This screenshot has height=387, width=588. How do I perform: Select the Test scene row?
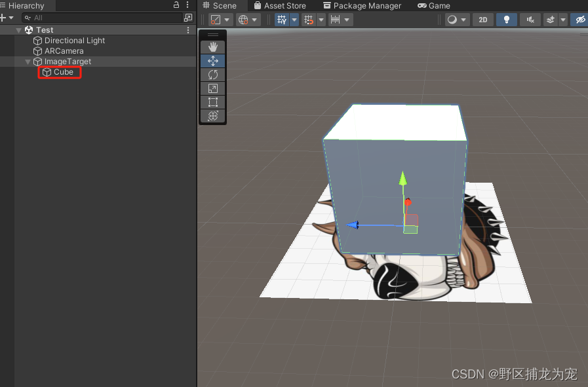[x=98, y=30]
